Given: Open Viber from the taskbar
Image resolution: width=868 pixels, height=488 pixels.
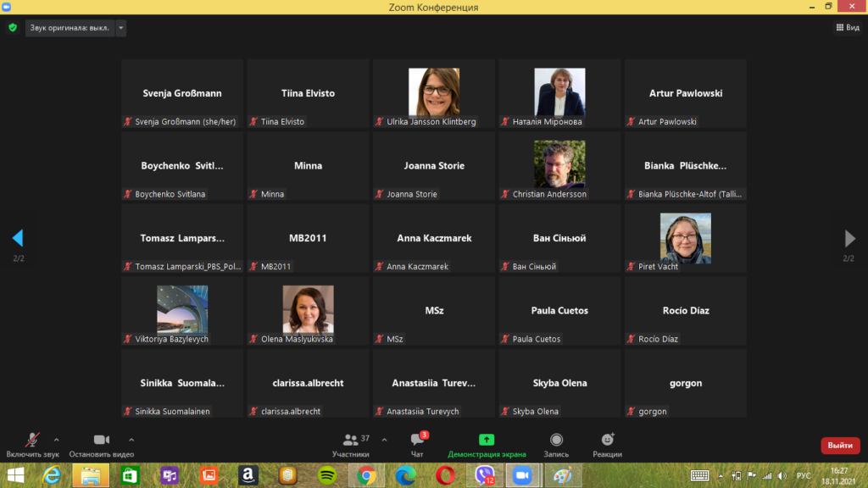Looking at the screenshot, I should [485, 475].
